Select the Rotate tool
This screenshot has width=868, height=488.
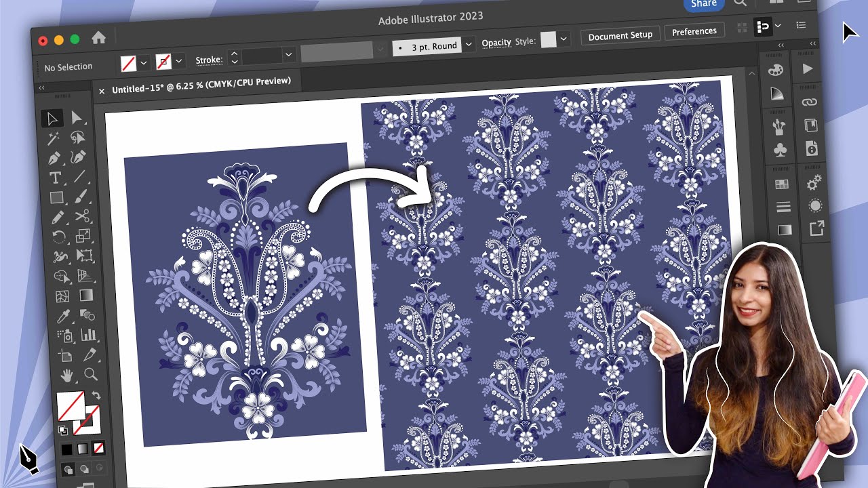click(x=59, y=237)
